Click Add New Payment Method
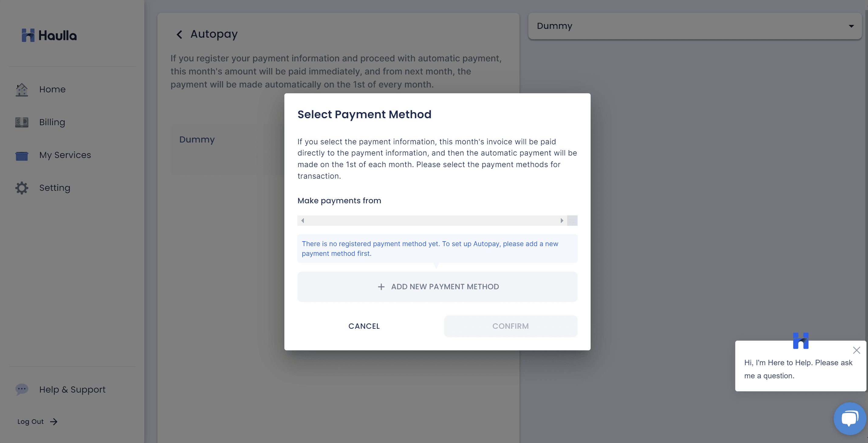Screen dimensions: 868x443 click(437, 287)
